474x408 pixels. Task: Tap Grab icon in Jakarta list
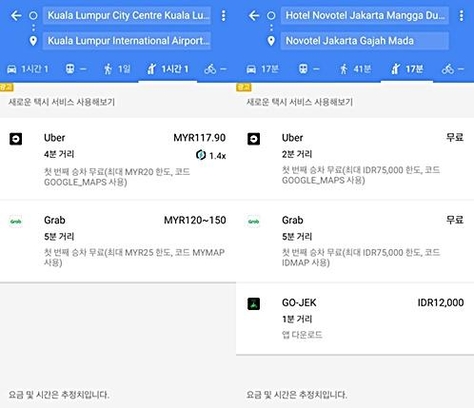pyautogui.click(x=254, y=221)
